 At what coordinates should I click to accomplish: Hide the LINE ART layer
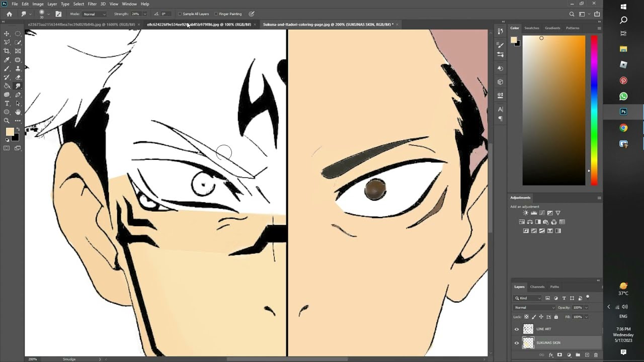(x=517, y=329)
